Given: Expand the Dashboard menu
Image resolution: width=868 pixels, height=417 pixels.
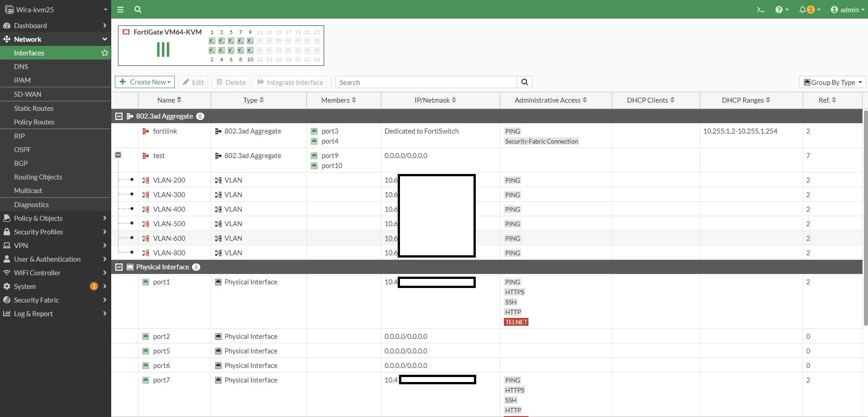Looking at the screenshot, I should pos(55,26).
